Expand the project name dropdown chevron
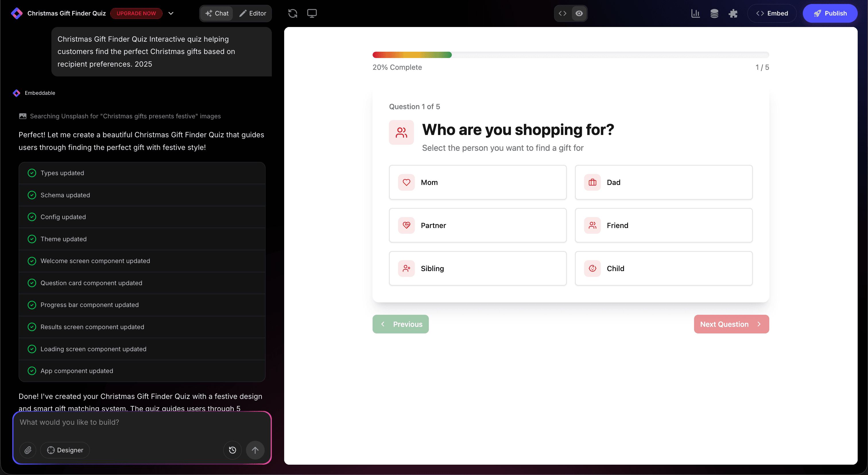Viewport: 868px width, 475px height. (x=171, y=13)
